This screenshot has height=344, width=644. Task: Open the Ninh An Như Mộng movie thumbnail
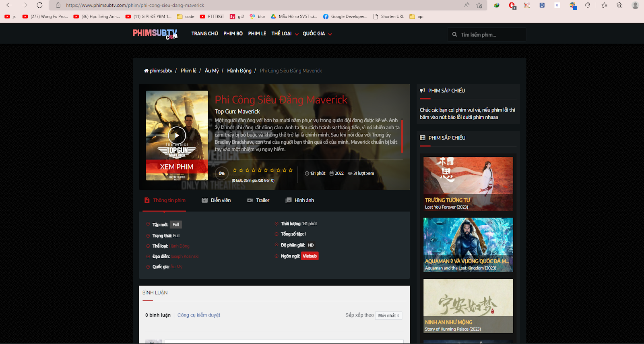pyautogui.click(x=468, y=306)
